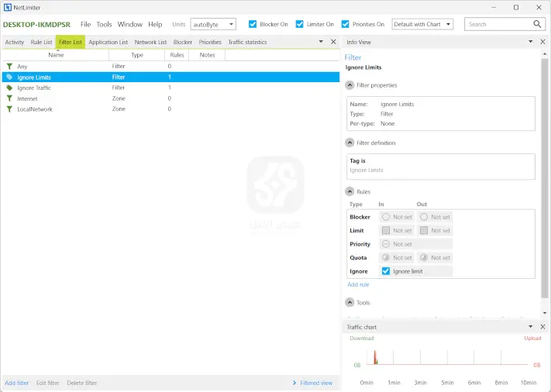Open the Traffic chart panel dropdown arrow
This screenshot has height=392, width=551.
pyautogui.click(x=530, y=327)
